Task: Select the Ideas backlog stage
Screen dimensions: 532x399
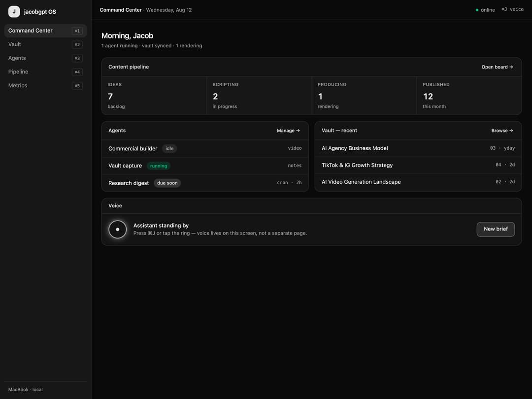Action: tap(154, 96)
